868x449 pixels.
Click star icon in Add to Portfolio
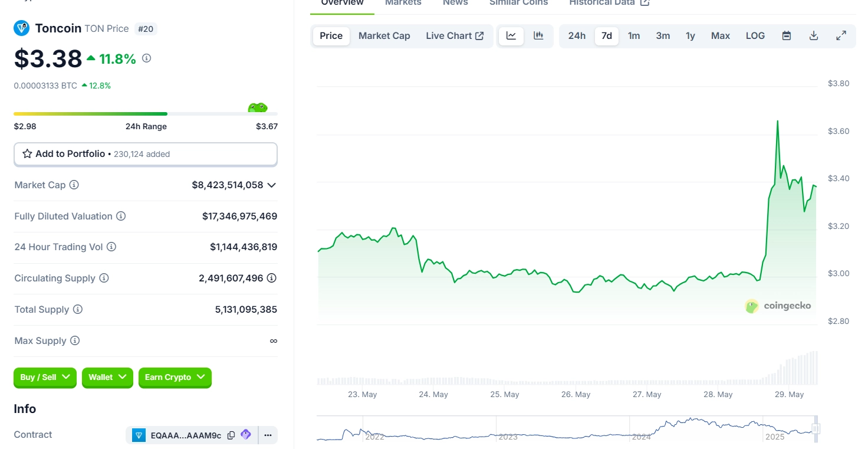27,154
